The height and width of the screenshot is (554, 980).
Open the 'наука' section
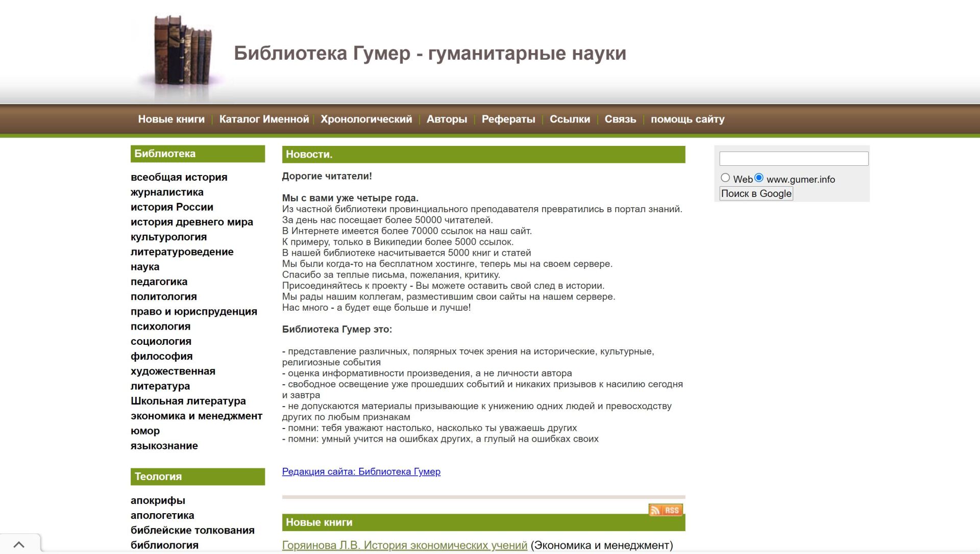[145, 267]
